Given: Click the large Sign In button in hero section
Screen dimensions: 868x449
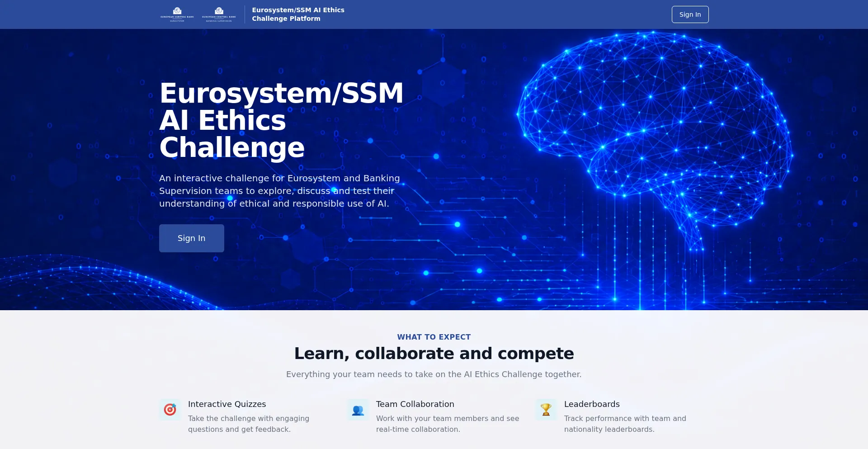Looking at the screenshot, I should [192, 238].
